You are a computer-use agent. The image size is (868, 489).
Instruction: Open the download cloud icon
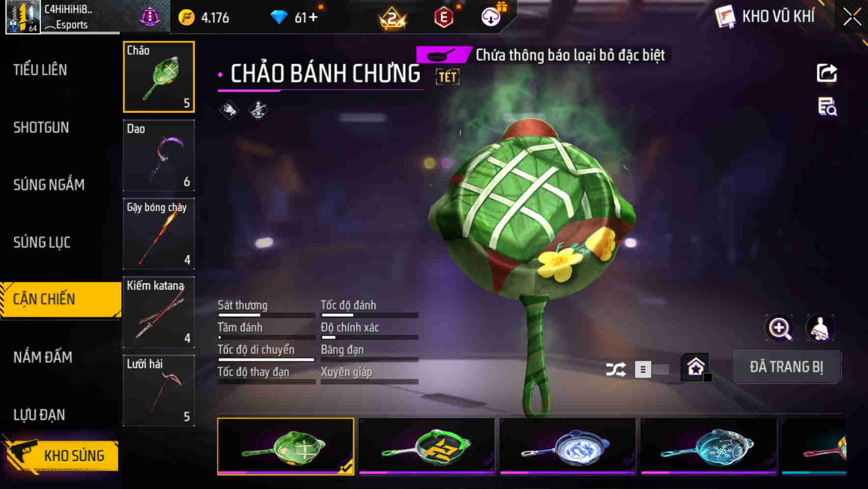[491, 17]
